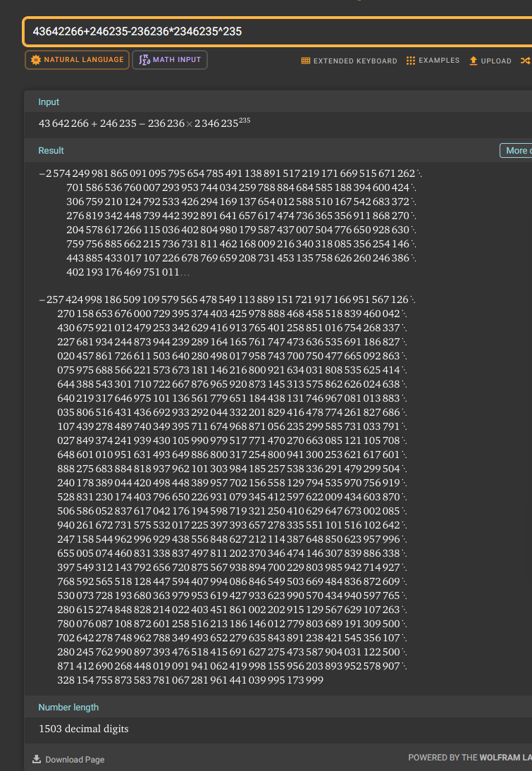
Task: Click the Result pod header
Action: (x=51, y=150)
